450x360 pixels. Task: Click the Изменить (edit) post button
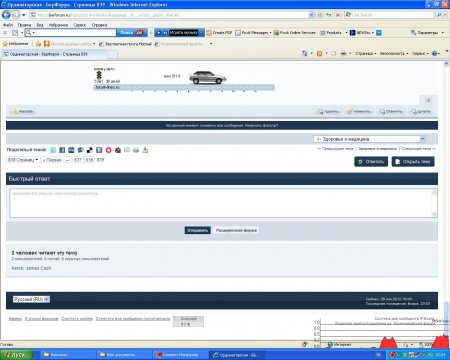359,112
